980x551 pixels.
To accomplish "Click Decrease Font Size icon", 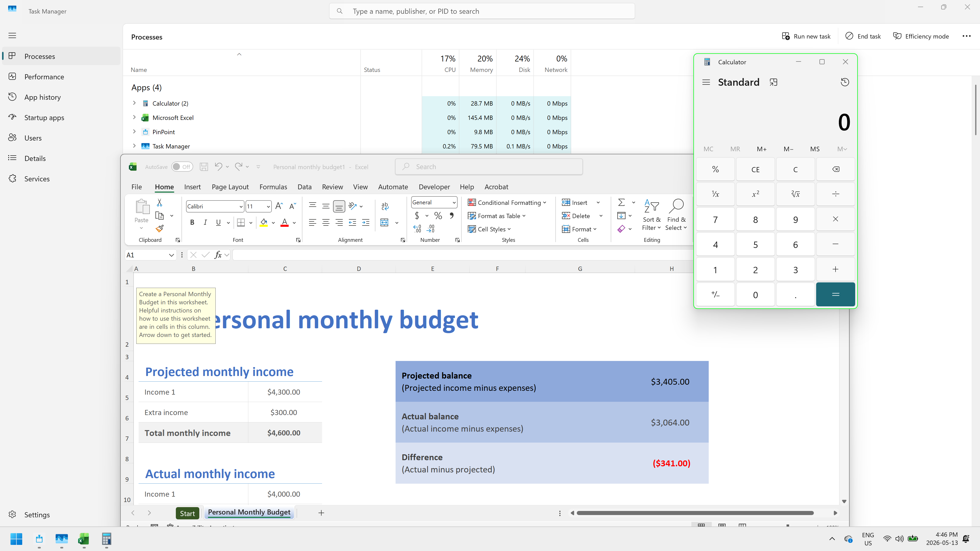I will (292, 206).
